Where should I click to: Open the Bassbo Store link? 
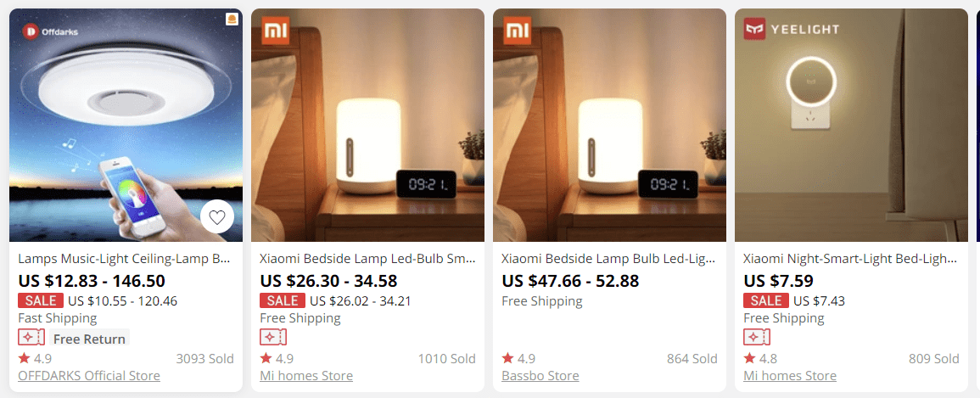(540, 375)
